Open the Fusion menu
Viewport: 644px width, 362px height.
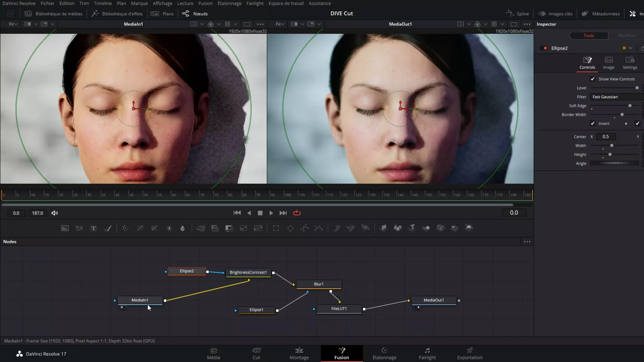205,3
